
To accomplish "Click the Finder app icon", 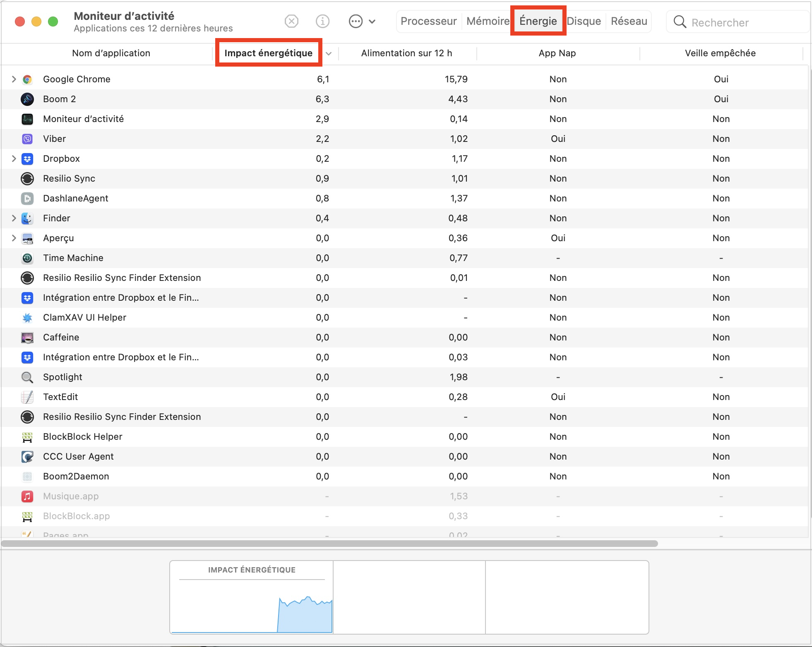I will click(27, 218).
